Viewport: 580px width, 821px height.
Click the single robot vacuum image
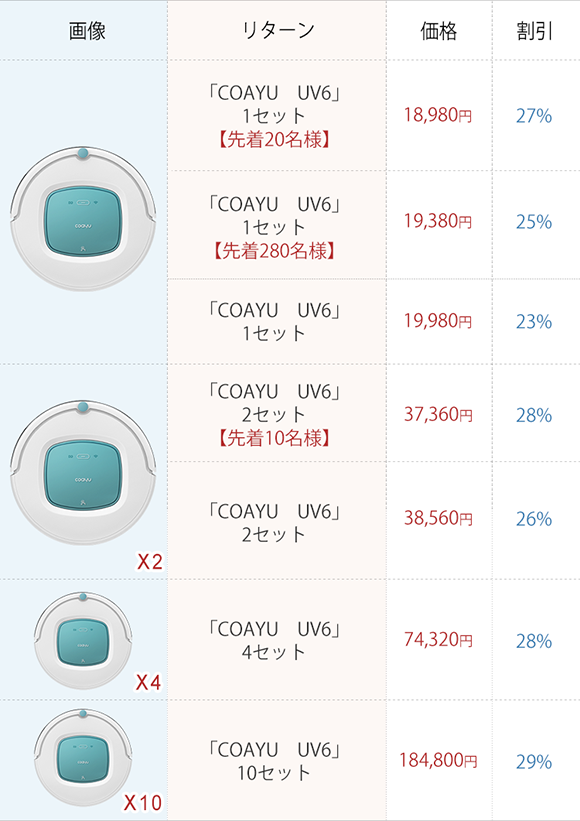coord(83,219)
